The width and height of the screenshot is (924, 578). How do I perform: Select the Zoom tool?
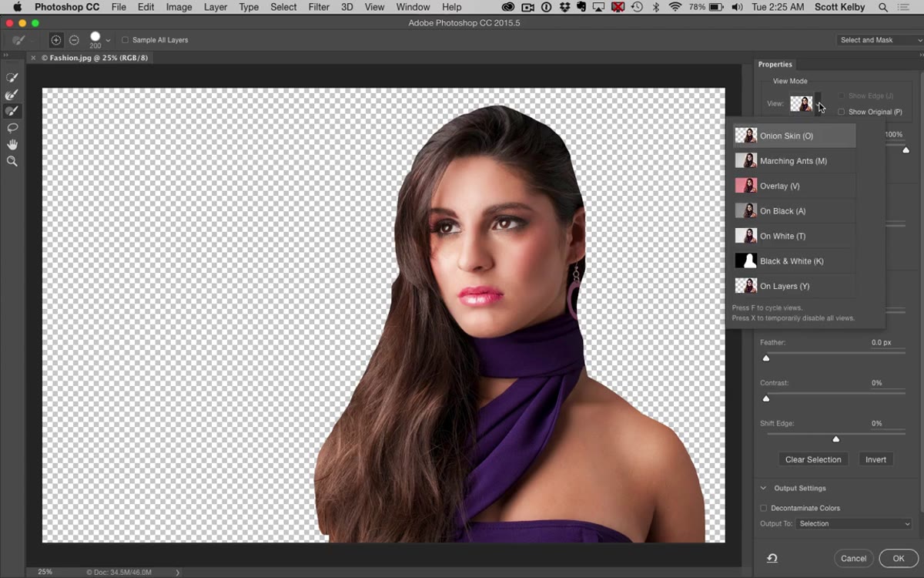pos(12,162)
